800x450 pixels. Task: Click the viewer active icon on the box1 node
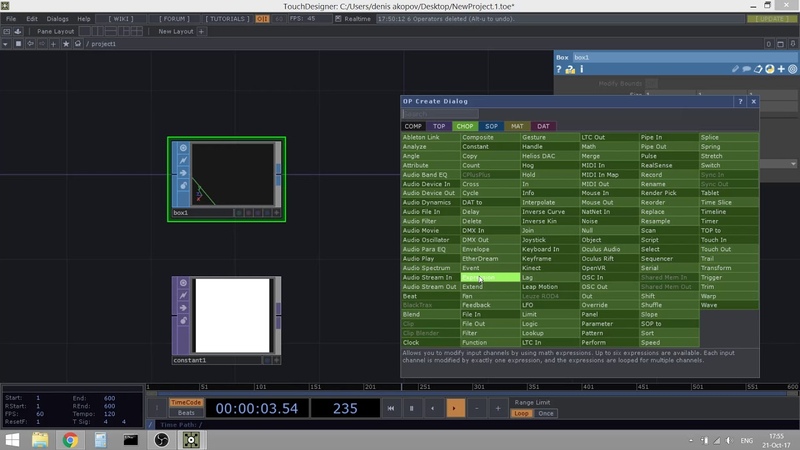[183, 148]
